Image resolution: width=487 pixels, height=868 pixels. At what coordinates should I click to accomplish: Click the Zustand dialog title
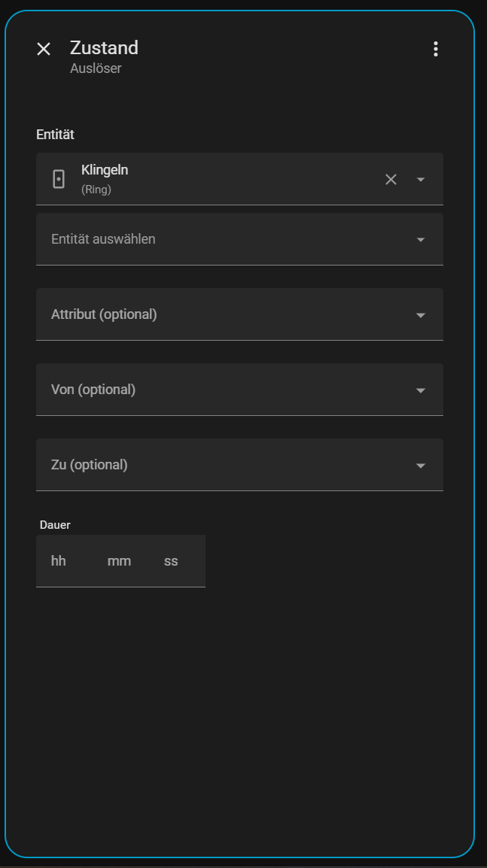104,48
